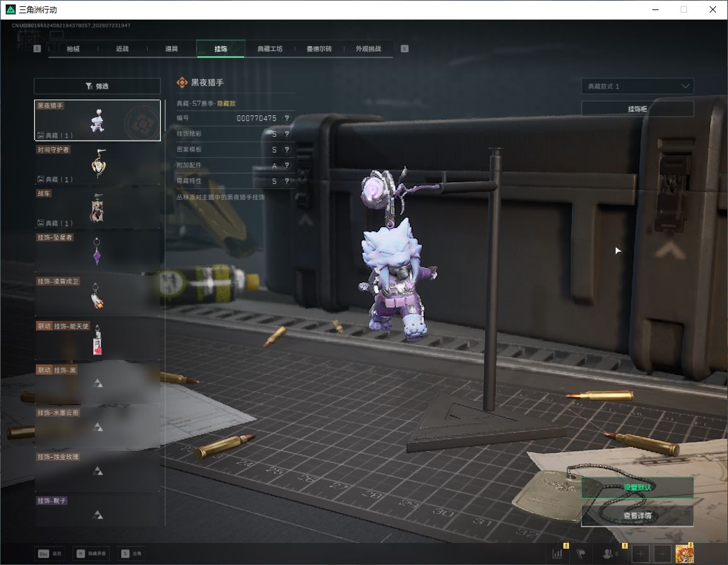
Task: Open the 外观挑战 tab
Action: [368, 49]
